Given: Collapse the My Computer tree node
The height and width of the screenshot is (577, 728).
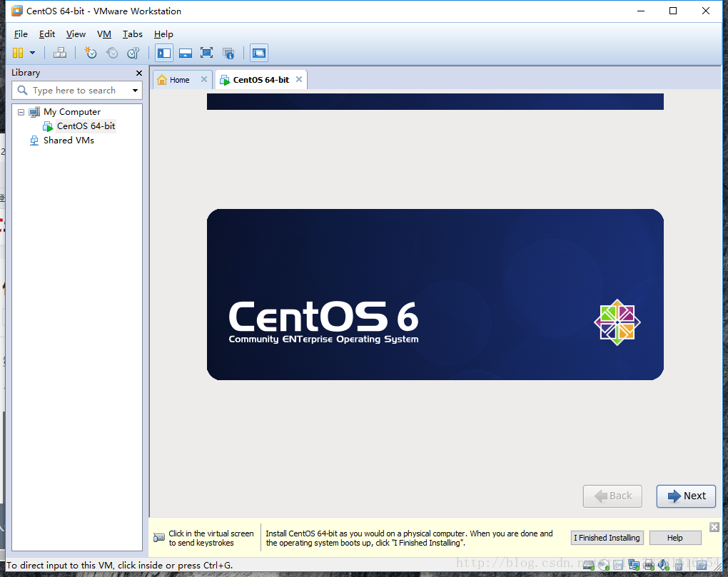Looking at the screenshot, I should click(x=21, y=112).
